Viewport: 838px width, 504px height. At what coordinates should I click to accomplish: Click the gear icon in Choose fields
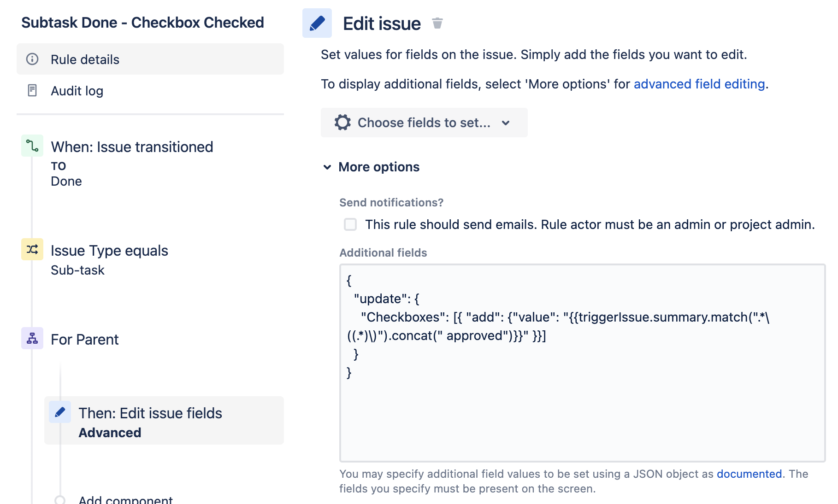click(x=342, y=123)
